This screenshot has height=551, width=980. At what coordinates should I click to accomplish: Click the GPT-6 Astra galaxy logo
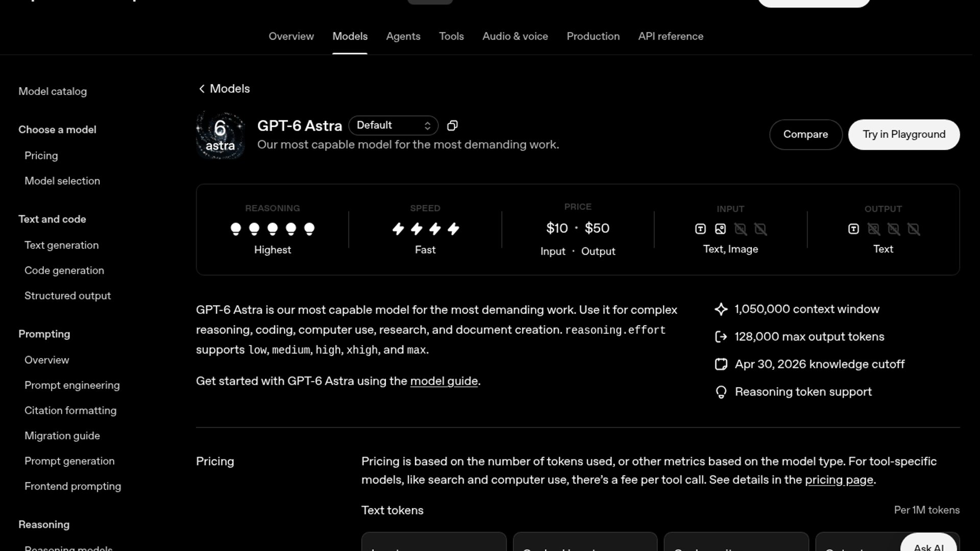(x=220, y=135)
